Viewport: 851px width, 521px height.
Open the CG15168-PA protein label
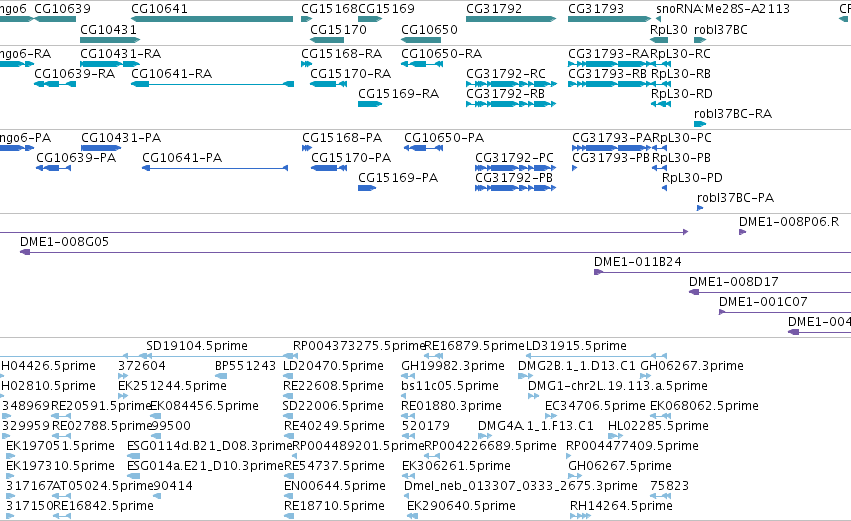pos(342,138)
